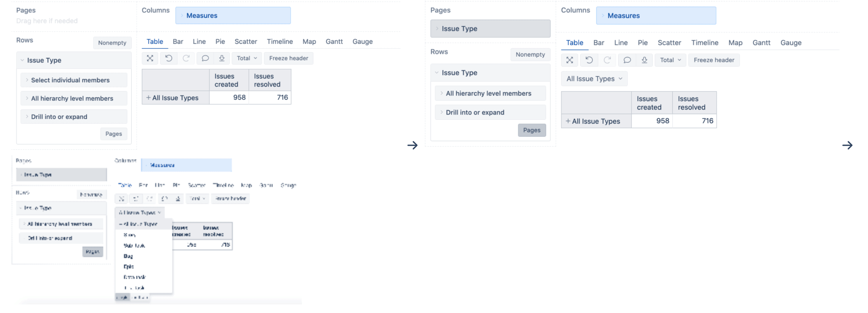
Task: Open the sharp All Issue Types page selector dropdown
Action: 594,79
